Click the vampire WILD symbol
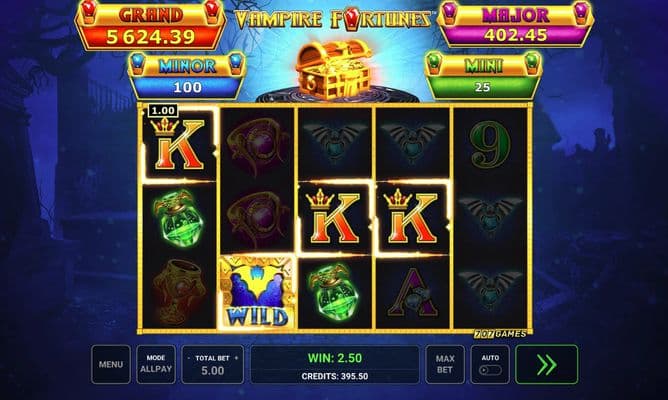 pyautogui.click(x=257, y=292)
